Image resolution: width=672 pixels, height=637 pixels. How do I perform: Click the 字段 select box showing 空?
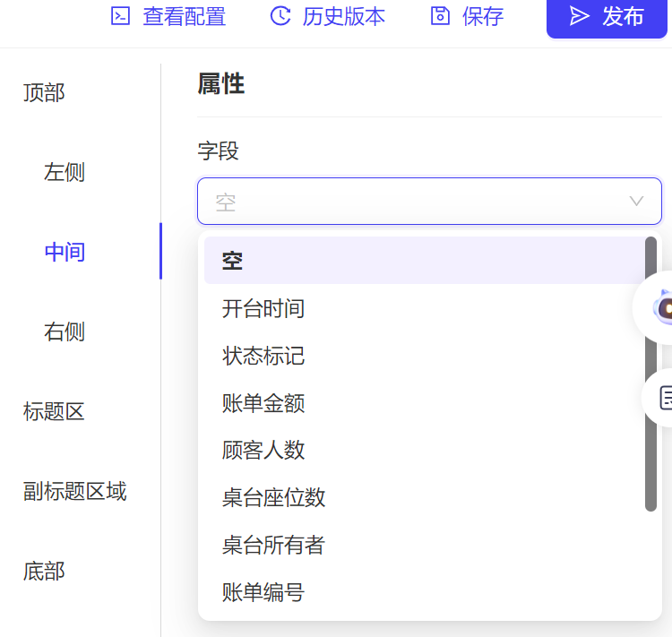(x=429, y=201)
